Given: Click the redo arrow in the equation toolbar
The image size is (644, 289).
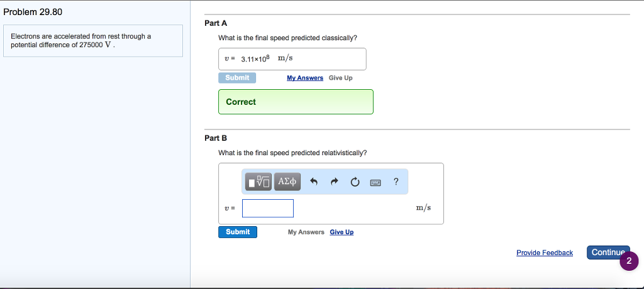Looking at the screenshot, I should pyautogui.click(x=335, y=182).
